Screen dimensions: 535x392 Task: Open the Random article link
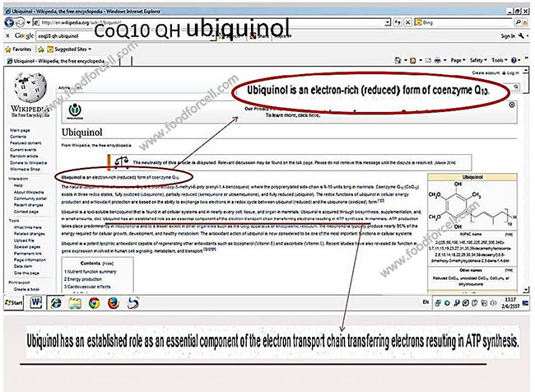coord(23,154)
